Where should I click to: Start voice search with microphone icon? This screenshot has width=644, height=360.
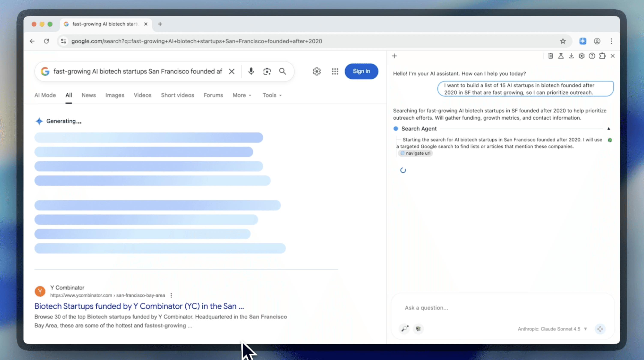251,72
